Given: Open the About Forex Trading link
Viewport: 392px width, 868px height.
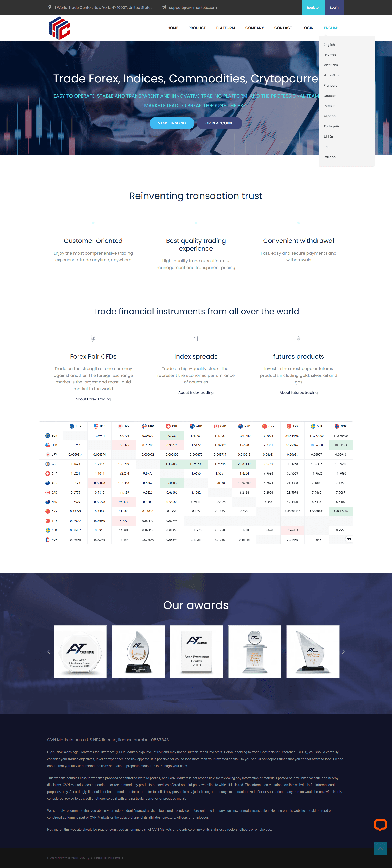Looking at the screenshot, I should pos(93,399).
